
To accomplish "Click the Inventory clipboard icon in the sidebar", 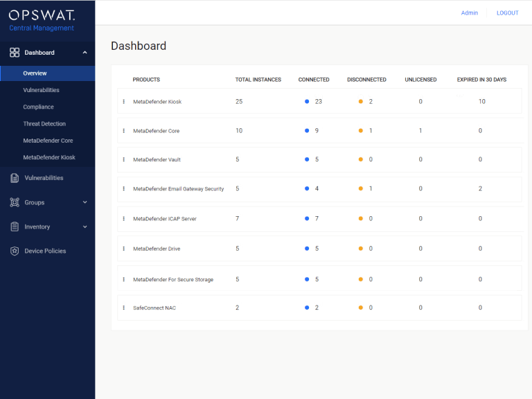I will (x=15, y=227).
